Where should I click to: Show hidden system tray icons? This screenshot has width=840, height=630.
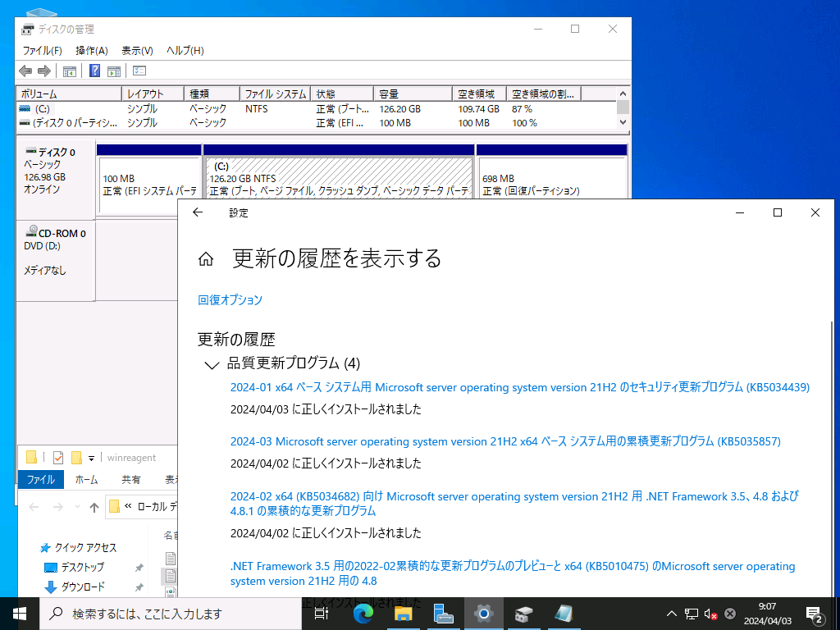click(671, 614)
